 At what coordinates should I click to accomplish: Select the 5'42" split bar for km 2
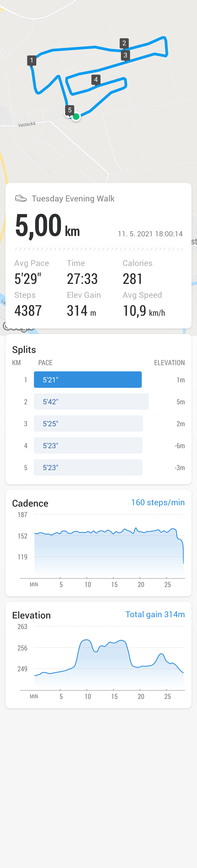point(91,402)
